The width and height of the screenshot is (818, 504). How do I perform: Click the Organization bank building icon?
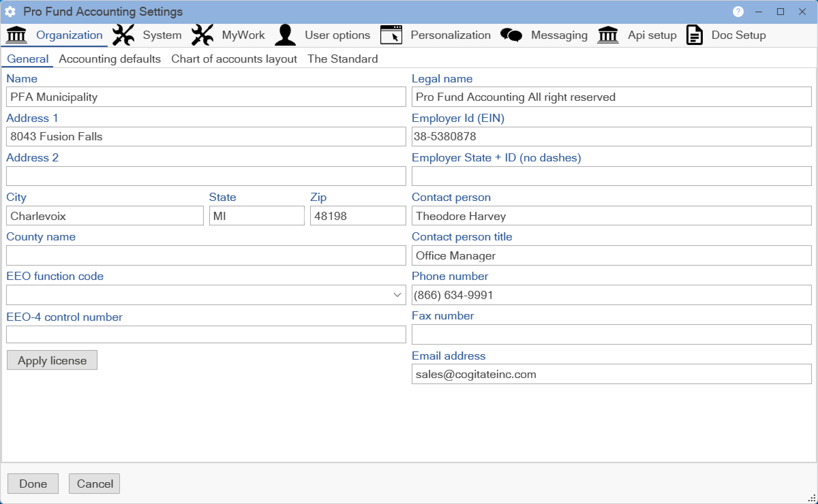[16, 35]
